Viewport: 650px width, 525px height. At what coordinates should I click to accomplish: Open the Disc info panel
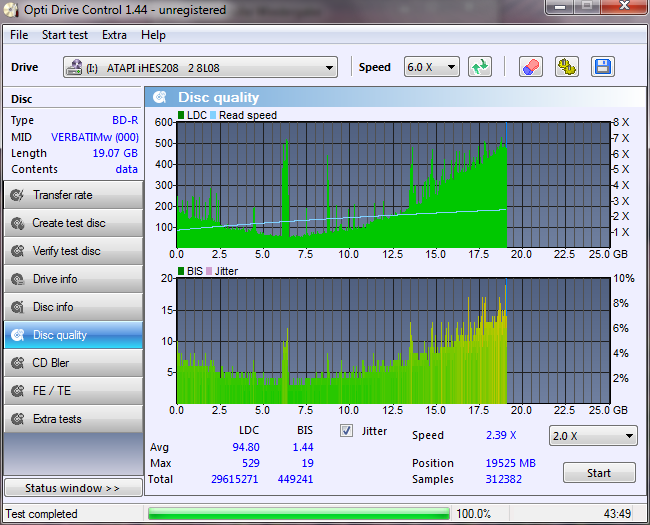coord(73,307)
